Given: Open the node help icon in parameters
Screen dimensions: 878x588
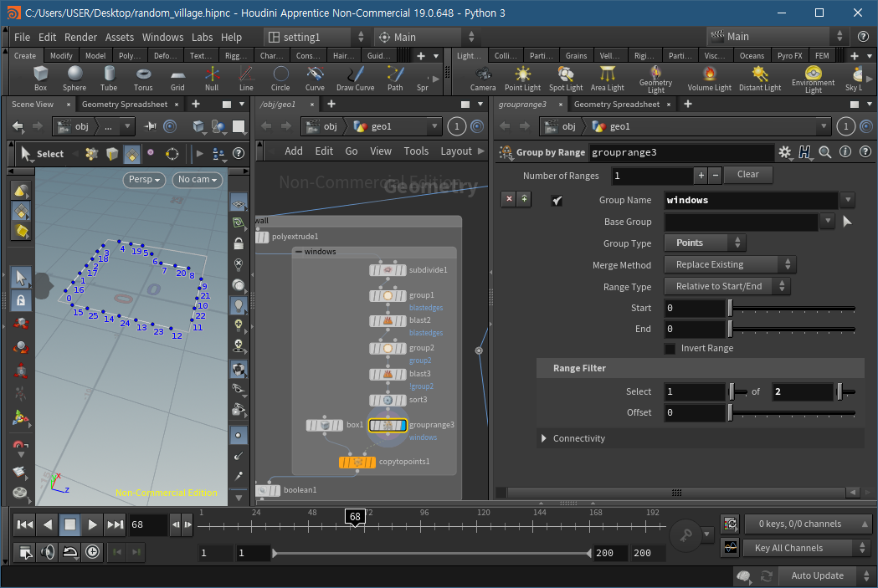Looking at the screenshot, I should coord(865,151).
